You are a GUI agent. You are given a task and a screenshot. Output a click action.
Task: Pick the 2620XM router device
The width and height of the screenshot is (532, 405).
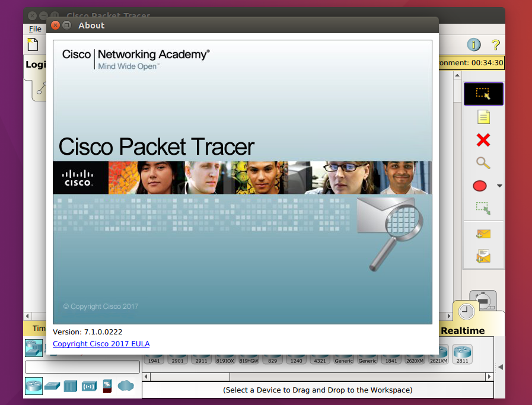click(415, 359)
